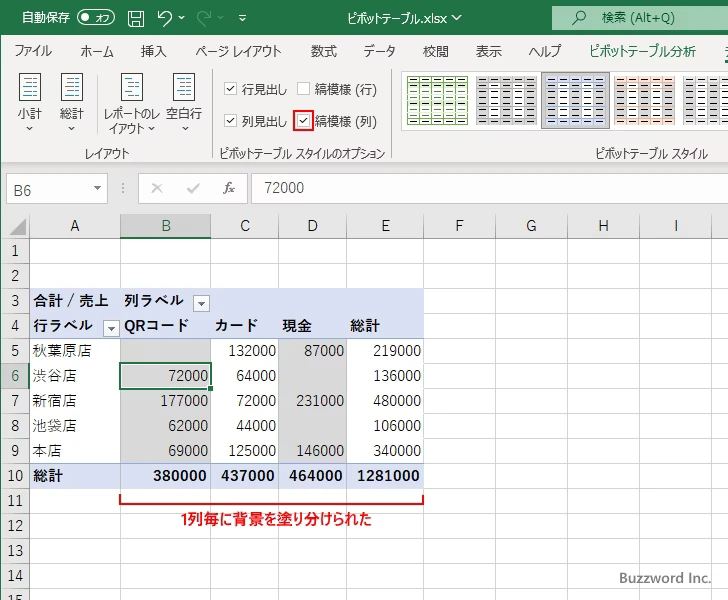Open the 空白行 blank rows menu

click(184, 103)
